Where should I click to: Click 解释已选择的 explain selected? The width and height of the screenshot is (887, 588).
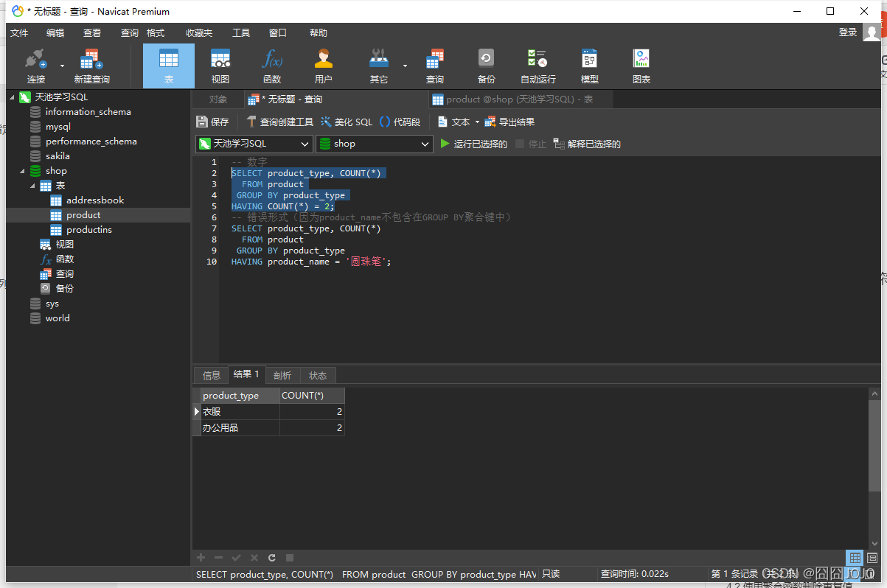[x=587, y=144]
